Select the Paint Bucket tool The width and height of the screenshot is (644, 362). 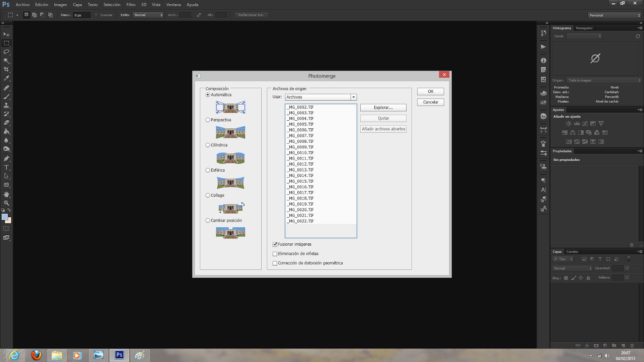click(x=6, y=132)
